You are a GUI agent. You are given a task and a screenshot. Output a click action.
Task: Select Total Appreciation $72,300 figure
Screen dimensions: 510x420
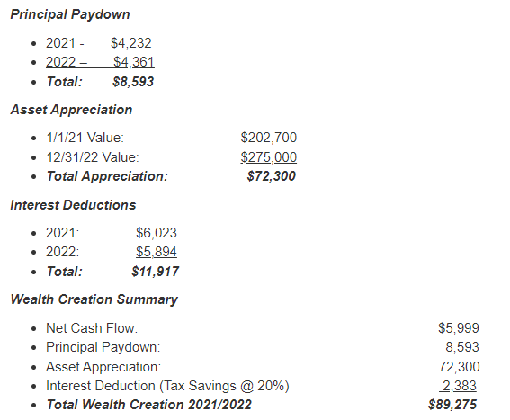(x=272, y=176)
